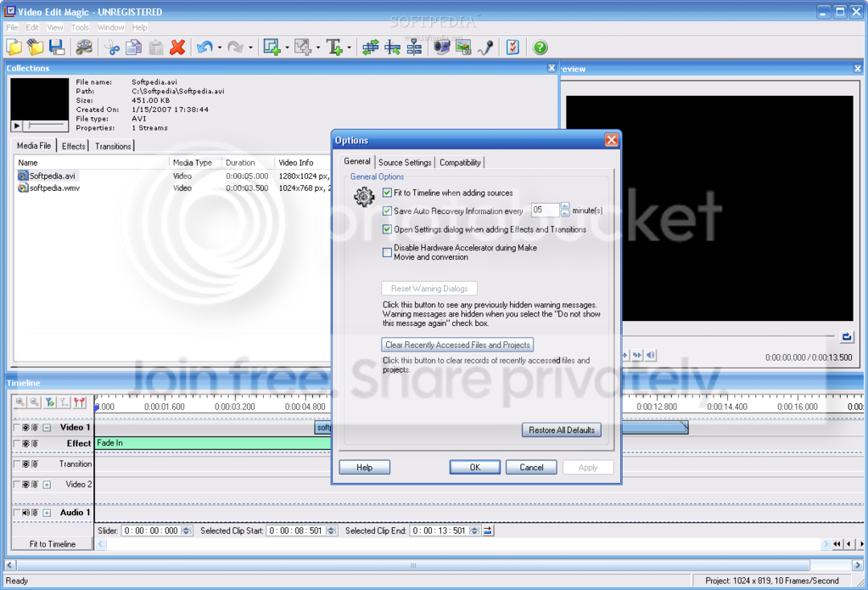Image resolution: width=868 pixels, height=590 pixels.
Task: Open the Undo history dropdown arrow
Action: tap(220, 48)
